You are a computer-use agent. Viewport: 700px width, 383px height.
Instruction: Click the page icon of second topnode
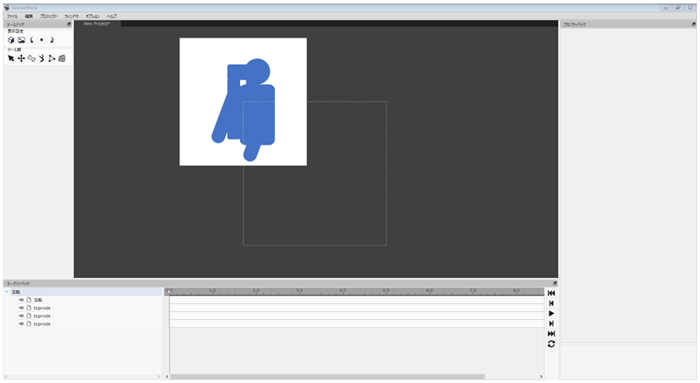(29, 316)
